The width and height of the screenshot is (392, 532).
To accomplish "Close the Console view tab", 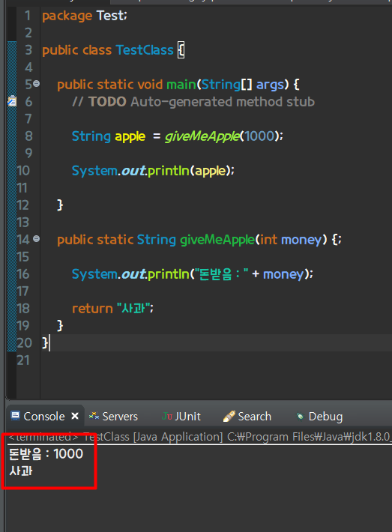I will (x=75, y=416).
